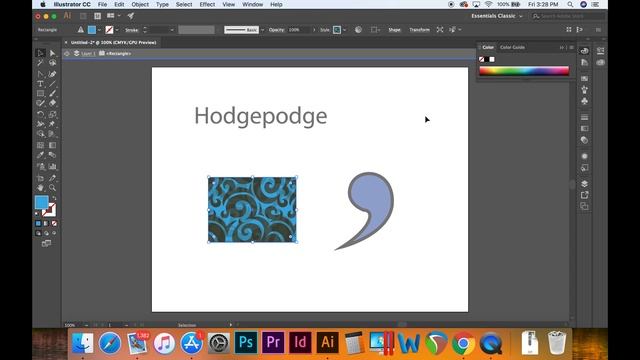Image resolution: width=640 pixels, height=360 pixels.
Task: Select the Gradient tool
Action: [x=52, y=145]
